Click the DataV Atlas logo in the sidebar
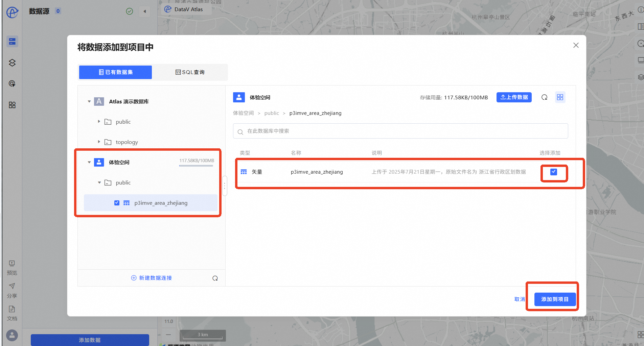 point(12,12)
